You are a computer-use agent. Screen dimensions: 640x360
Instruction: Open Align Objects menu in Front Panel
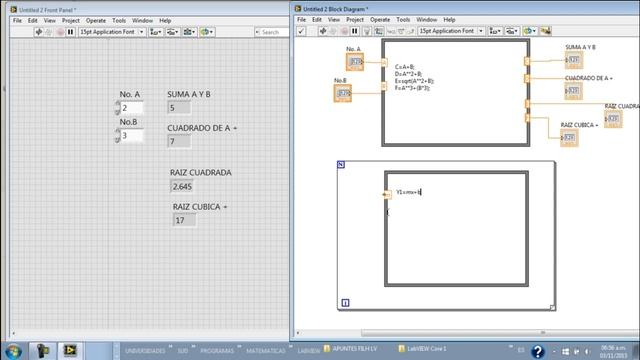coord(156,32)
